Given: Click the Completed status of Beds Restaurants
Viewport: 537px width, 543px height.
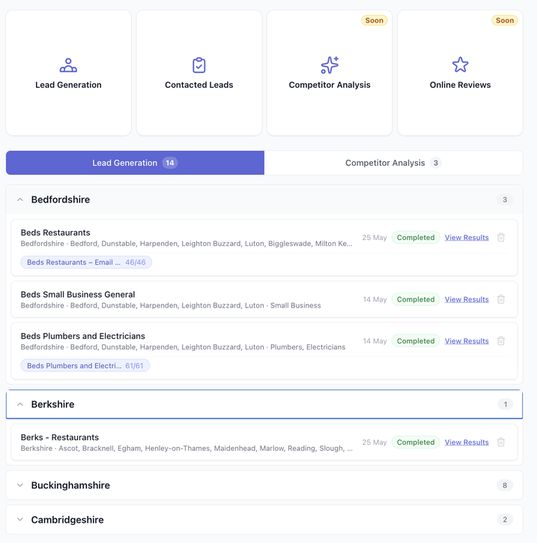Looking at the screenshot, I should [x=415, y=238].
